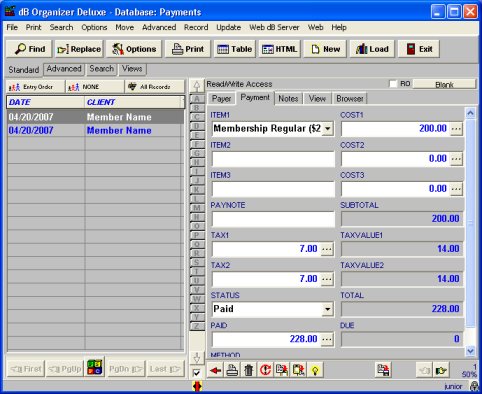Click the HTML toolbar button
Viewport: 482px width, 394px height.
click(x=279, y=49)
